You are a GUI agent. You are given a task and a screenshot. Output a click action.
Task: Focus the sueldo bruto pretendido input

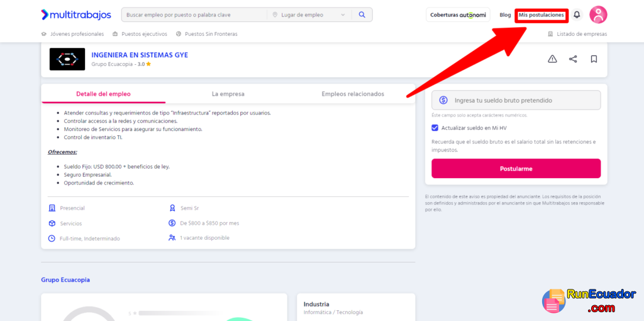(x=516, y=100)
